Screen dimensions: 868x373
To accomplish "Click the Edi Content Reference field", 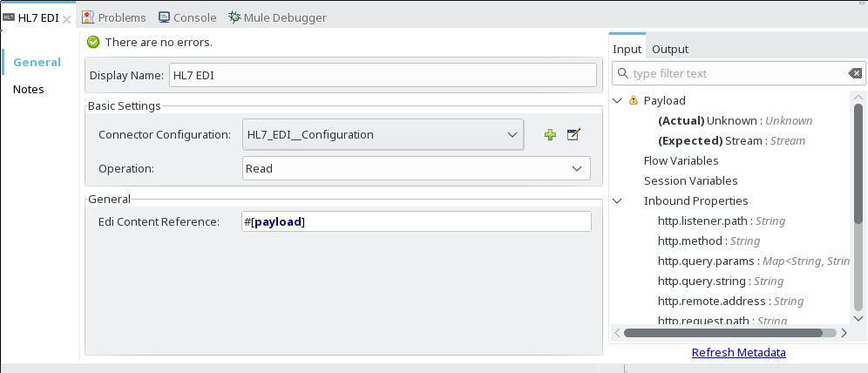I will [x=416, y=221].
